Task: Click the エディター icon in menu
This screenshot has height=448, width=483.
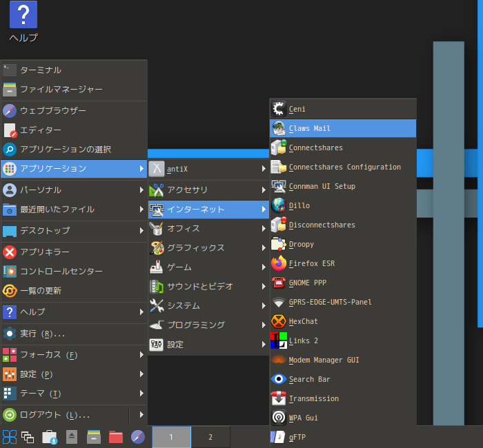Action: (x=10, y=130)
